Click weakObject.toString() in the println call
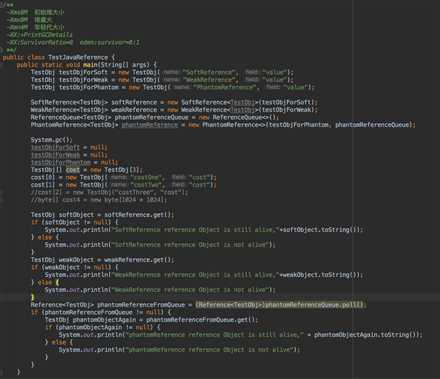This screenshot has width=440, height=379. pos(321,275)
